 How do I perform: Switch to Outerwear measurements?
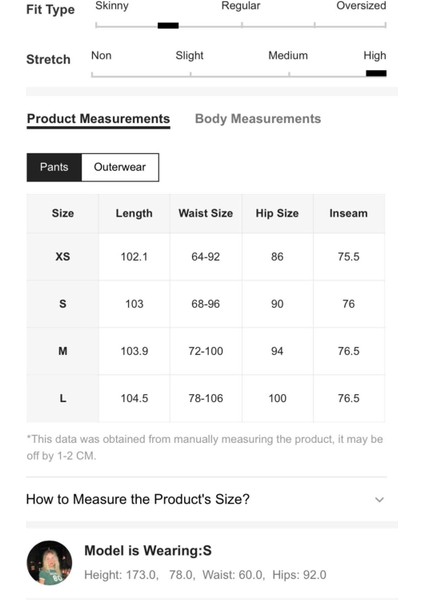[120, 167]
